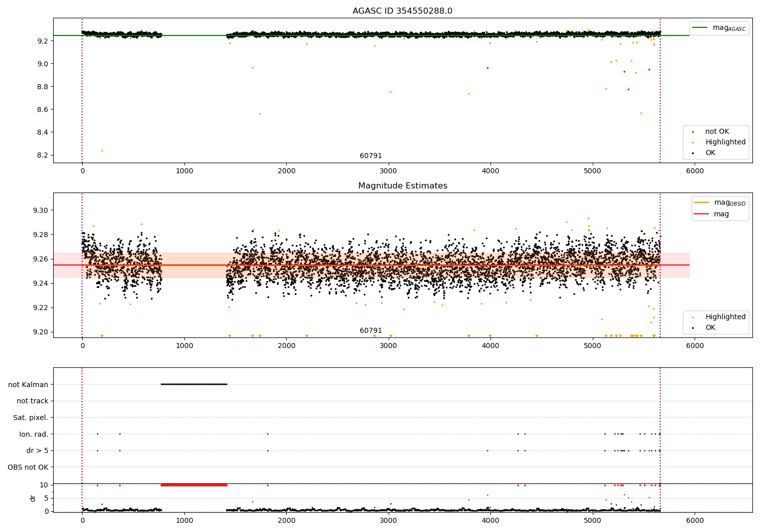Click the 9.20 y-axis tick label
This screenshot has height=532, width=760.
40,332
